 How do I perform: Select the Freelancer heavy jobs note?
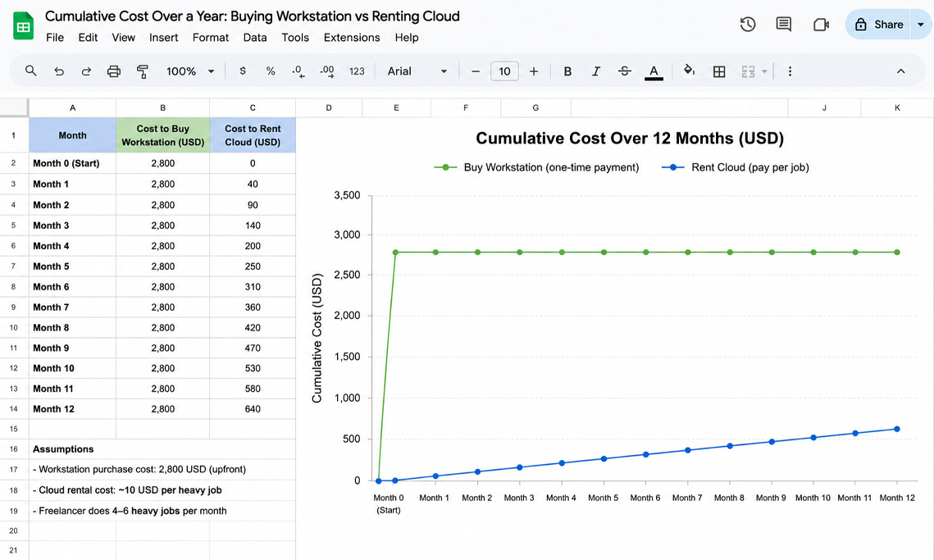pos(130,511)
